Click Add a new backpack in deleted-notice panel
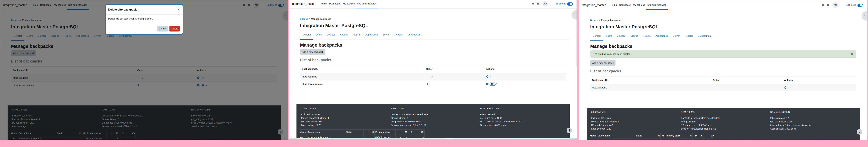The height and width of the screenshot is (147, 868). coord(603,63)
